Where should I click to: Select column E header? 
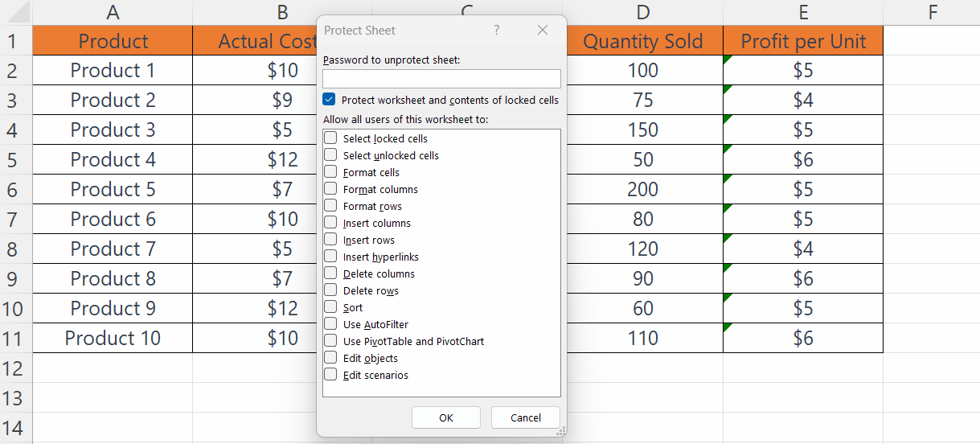coord(803,12)
